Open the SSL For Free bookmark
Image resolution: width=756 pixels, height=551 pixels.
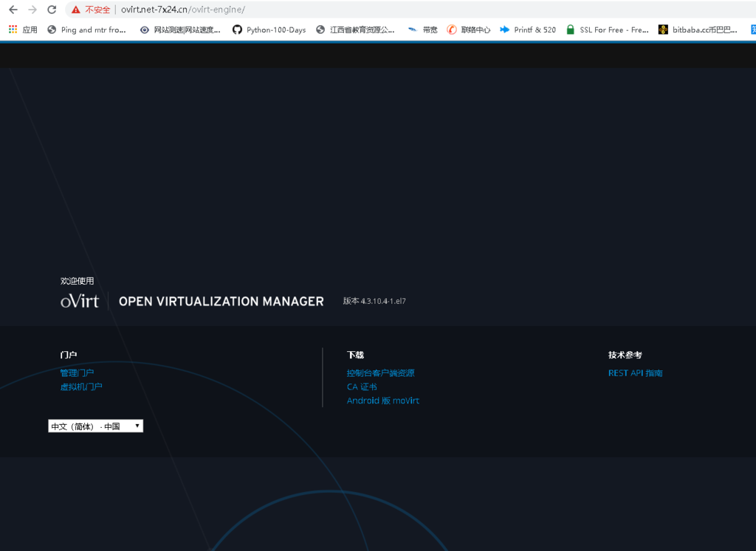coord(607,30)
